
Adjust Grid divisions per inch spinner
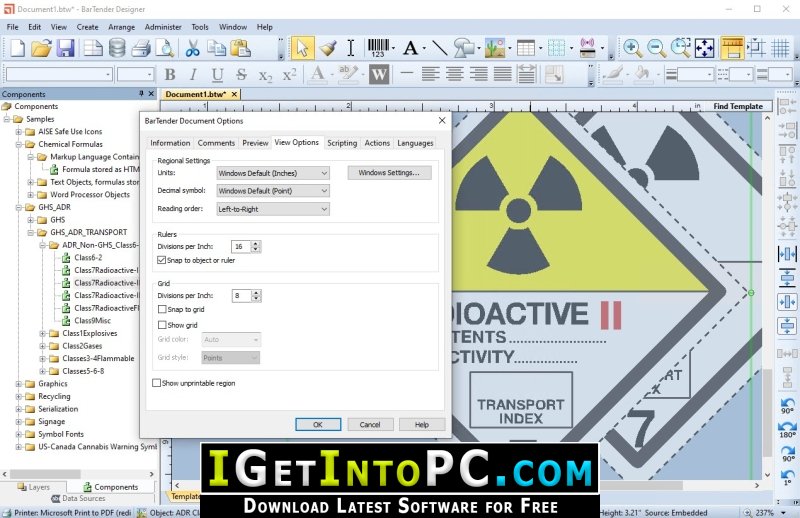point(256,295)
